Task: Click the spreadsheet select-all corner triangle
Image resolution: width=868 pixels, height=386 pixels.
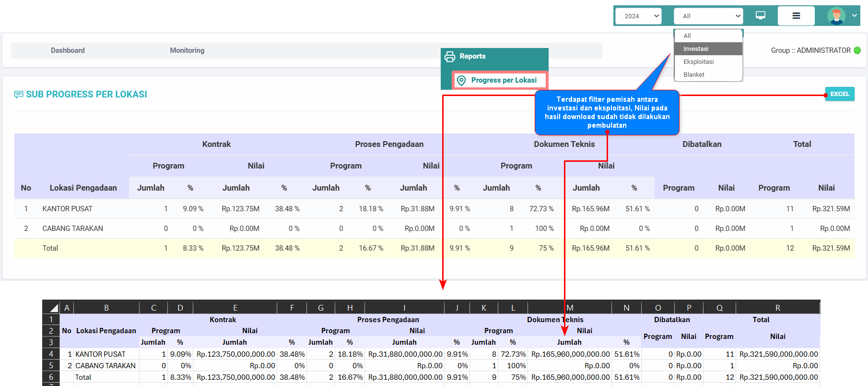Action: pyautogui.click(x=54, y=308)
